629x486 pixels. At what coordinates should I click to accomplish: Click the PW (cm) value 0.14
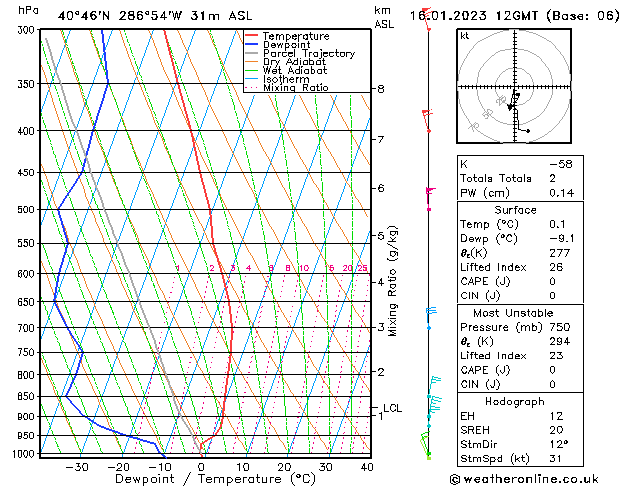[x=562, y=193]
